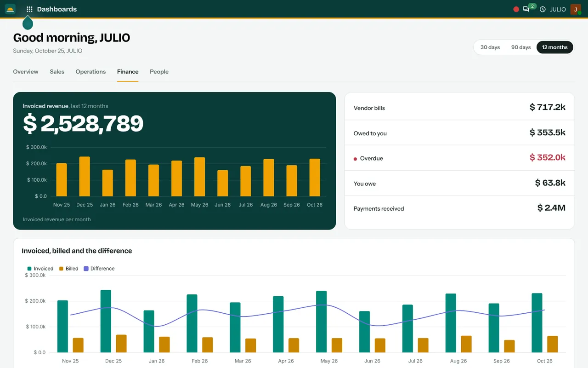Click the $ 63.8k value
The height and width of the screenshot is (368, 588).
coord(550,183)
